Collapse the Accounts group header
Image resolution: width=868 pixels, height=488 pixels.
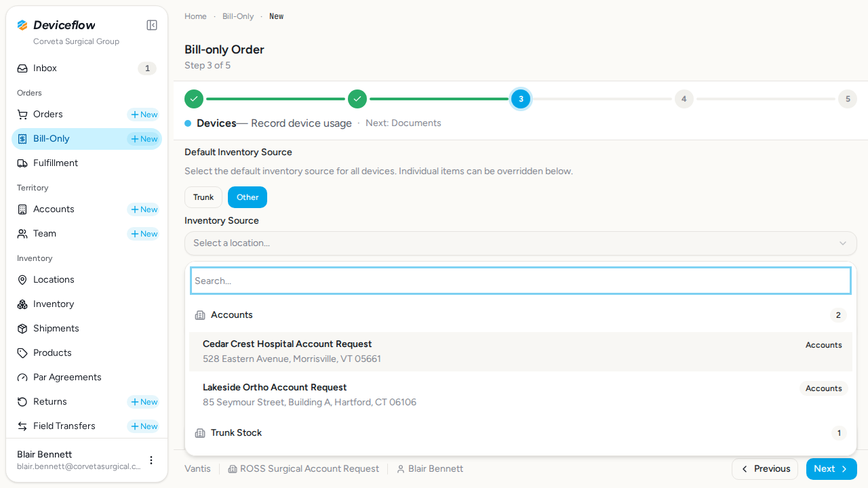(x=521, y=315)
